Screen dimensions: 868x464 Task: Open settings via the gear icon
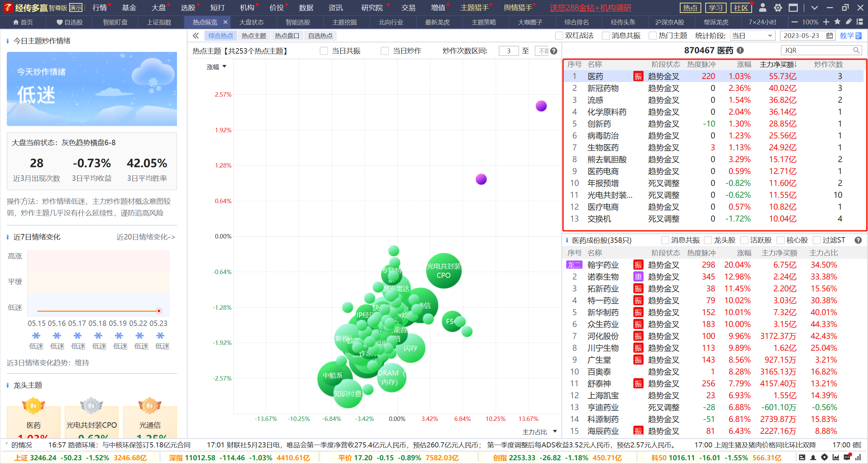[778, 7]
